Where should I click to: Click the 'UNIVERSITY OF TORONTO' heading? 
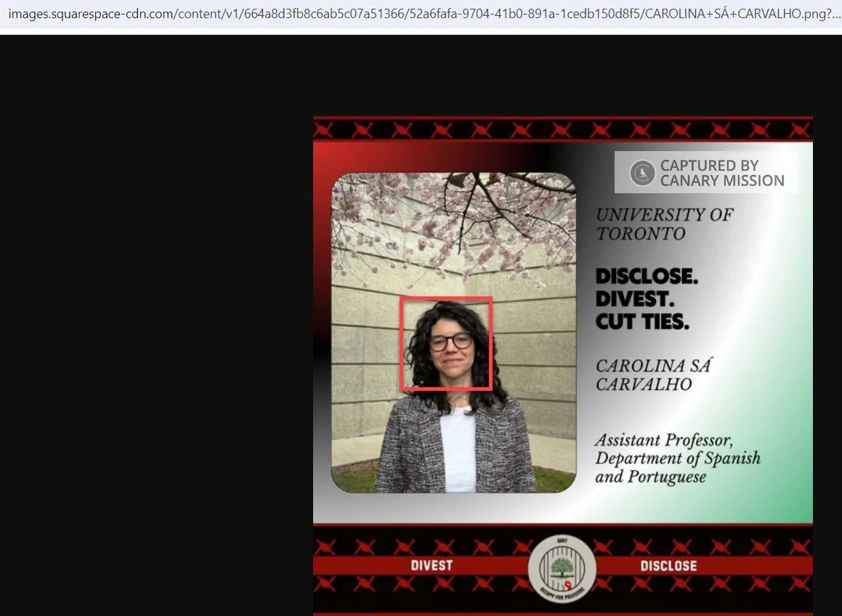coord(664,224)
